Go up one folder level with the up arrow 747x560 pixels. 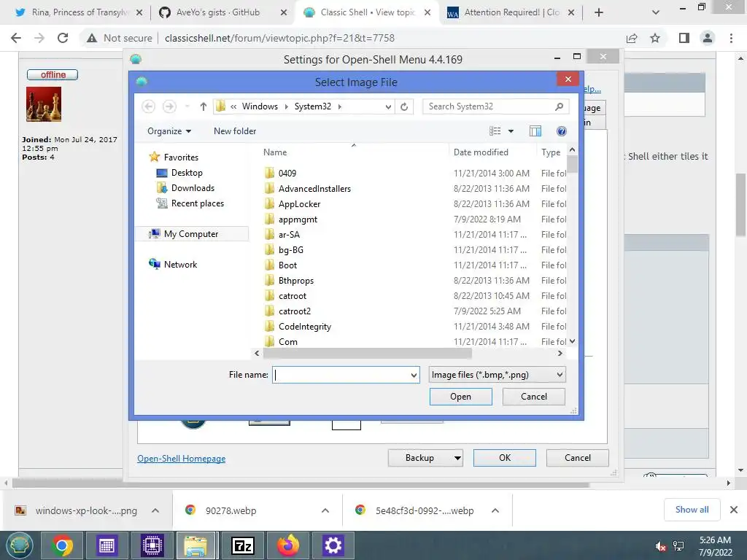point(204,106)
